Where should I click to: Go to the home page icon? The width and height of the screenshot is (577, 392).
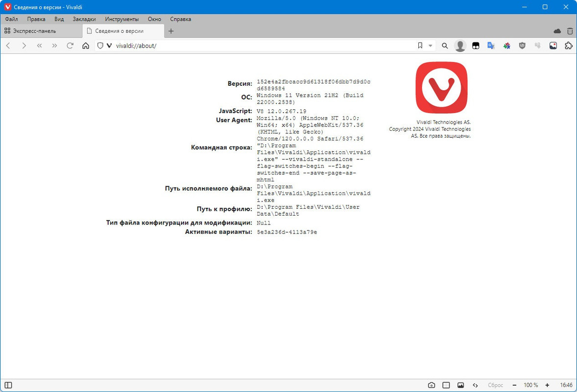(86, 46)
